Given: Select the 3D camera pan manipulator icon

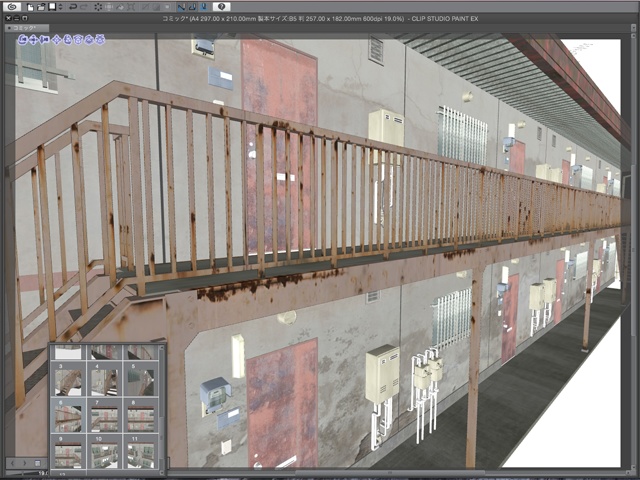Looking at the screenshot, I should 33,40.
